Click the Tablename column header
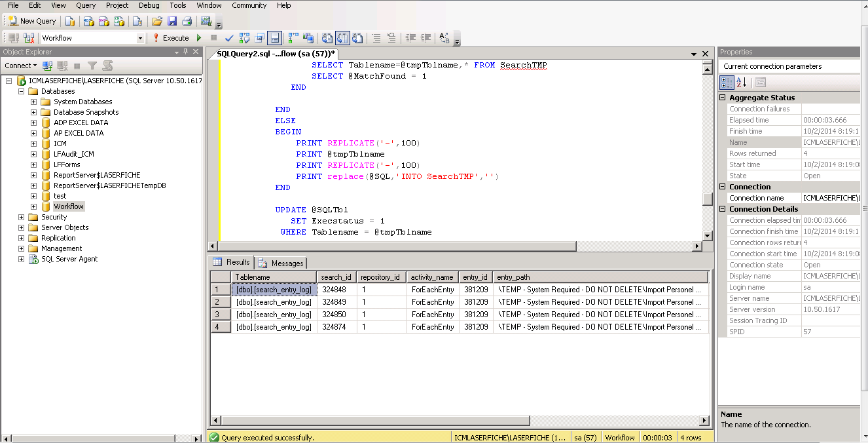Viewport: 868px width, 443px height. [x=274, y=277]
